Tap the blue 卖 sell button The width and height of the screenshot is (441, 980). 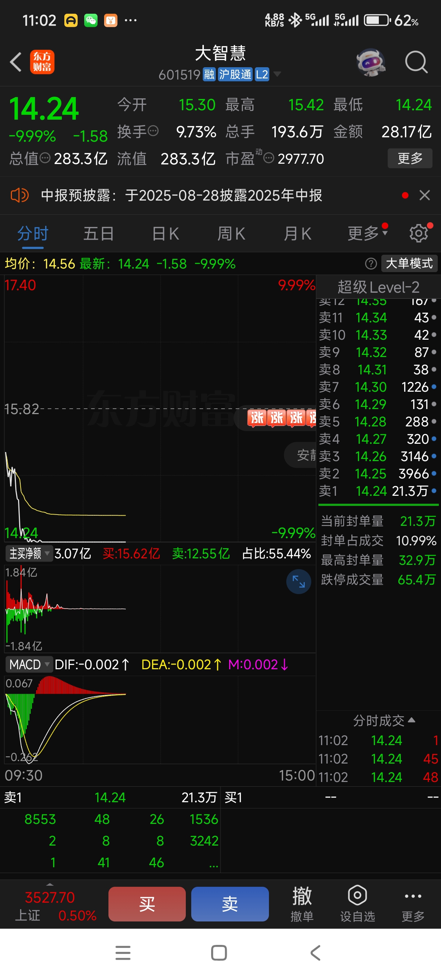click(x=230, y=904)
